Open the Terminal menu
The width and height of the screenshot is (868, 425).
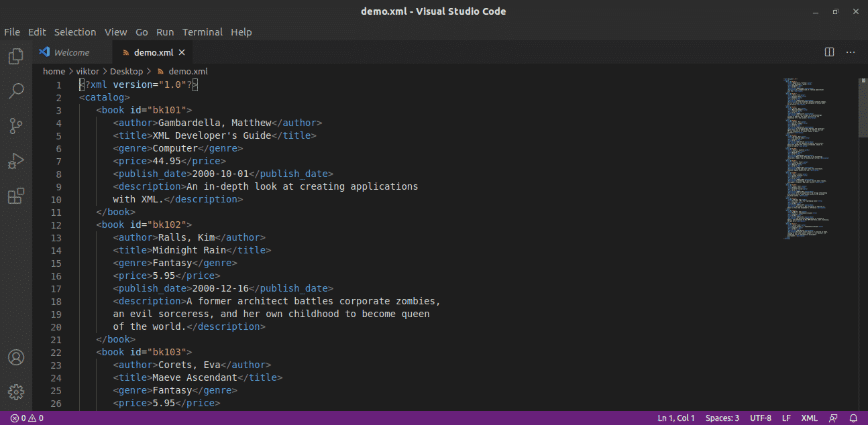tap(202, 32)
